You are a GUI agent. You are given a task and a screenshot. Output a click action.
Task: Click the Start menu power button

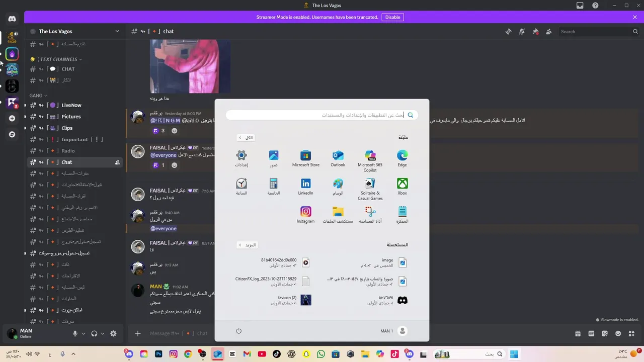(x=239, y=331)
